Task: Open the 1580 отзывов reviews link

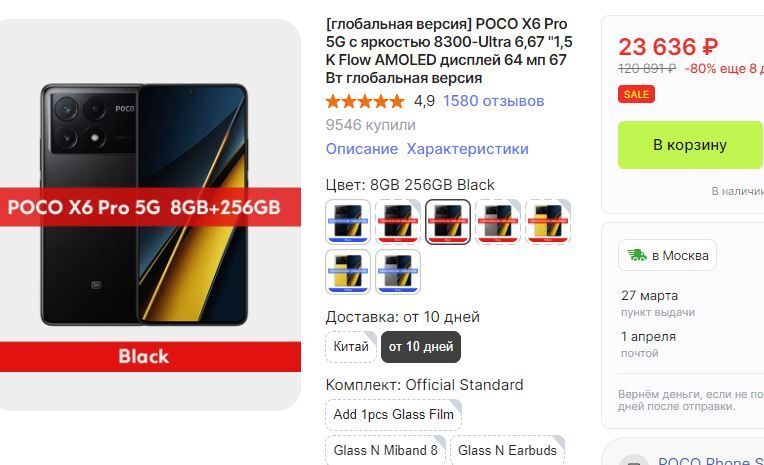Action: tap(494, 101)
